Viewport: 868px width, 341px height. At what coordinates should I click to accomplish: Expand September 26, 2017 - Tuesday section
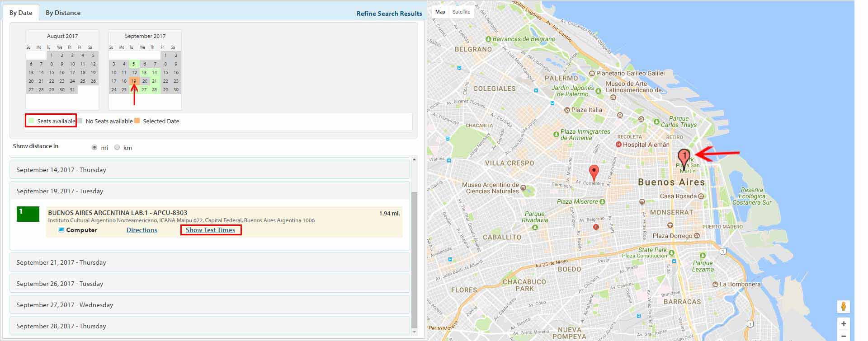(x=210, y=284)
